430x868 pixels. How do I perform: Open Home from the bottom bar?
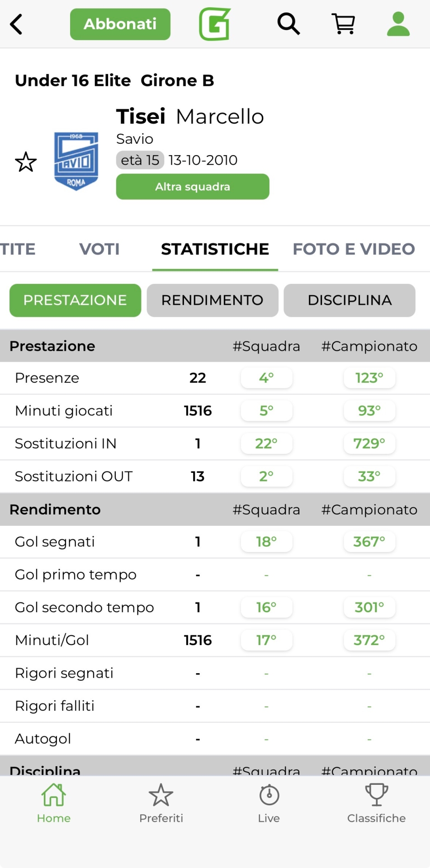(54, 802)
